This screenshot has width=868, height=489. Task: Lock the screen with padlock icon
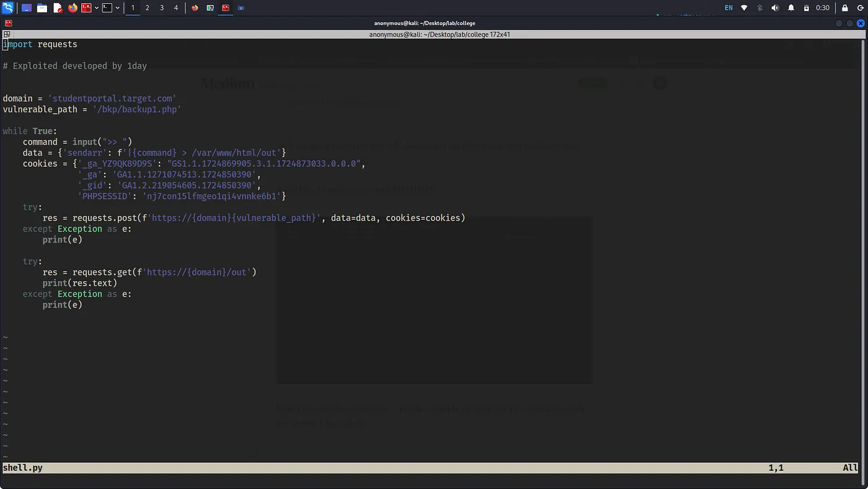click(845, 8)
